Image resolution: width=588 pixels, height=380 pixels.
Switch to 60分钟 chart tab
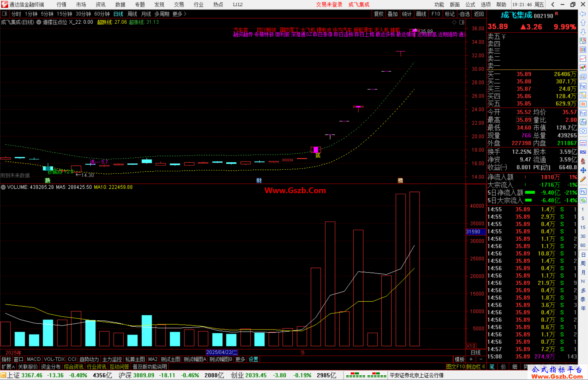point(102,14)
